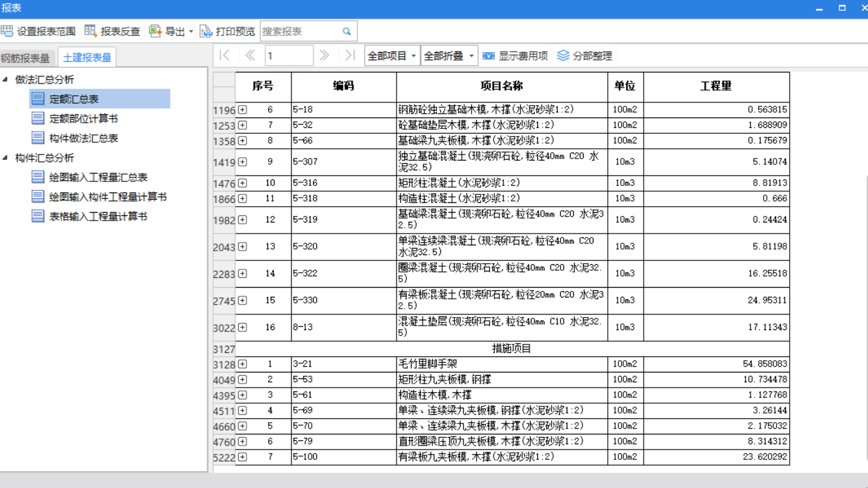Click 分部整理 button
The width and height of the screenshot is (868, 488).
(x=585, y=56)
